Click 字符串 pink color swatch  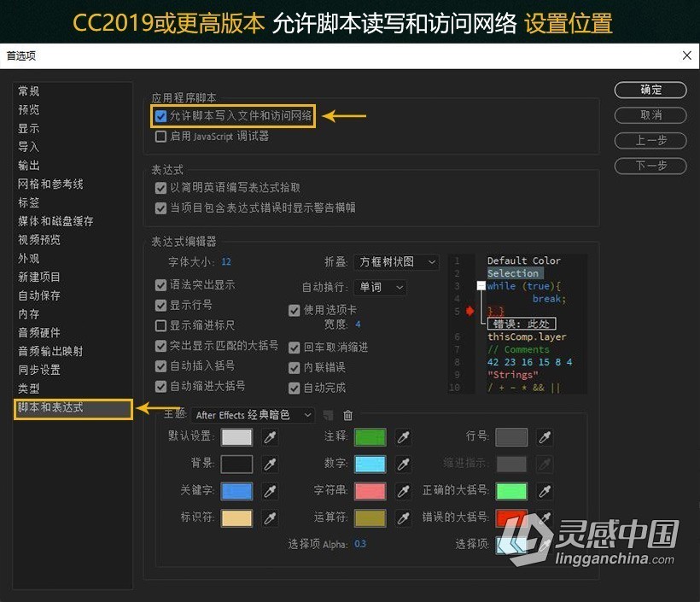click(370, 491)
